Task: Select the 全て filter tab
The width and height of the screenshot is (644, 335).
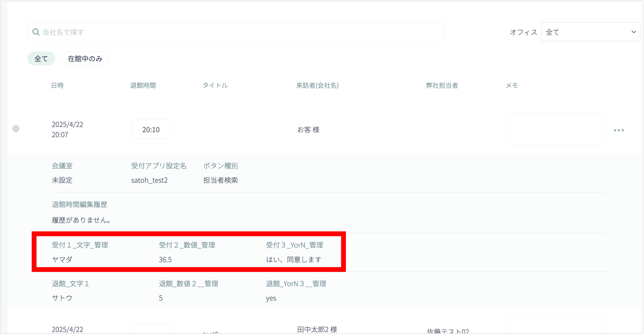Action: (x=41, y=59)
